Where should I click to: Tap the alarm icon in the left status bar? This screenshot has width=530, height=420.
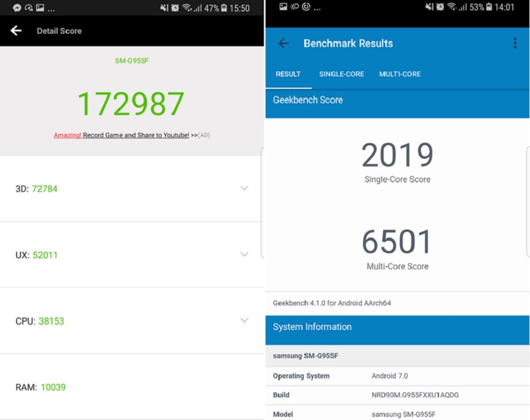pos(175,8)
